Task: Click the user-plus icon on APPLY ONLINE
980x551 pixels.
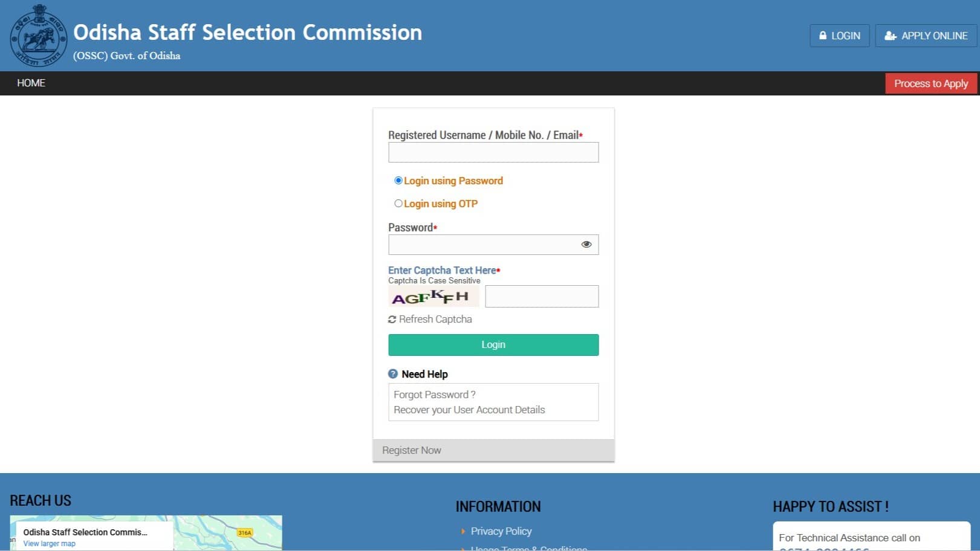Action: click(891, 36)
